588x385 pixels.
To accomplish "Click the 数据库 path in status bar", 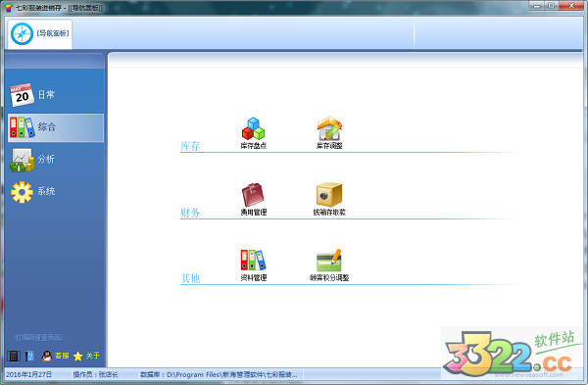I will click(x=219, y=374).
